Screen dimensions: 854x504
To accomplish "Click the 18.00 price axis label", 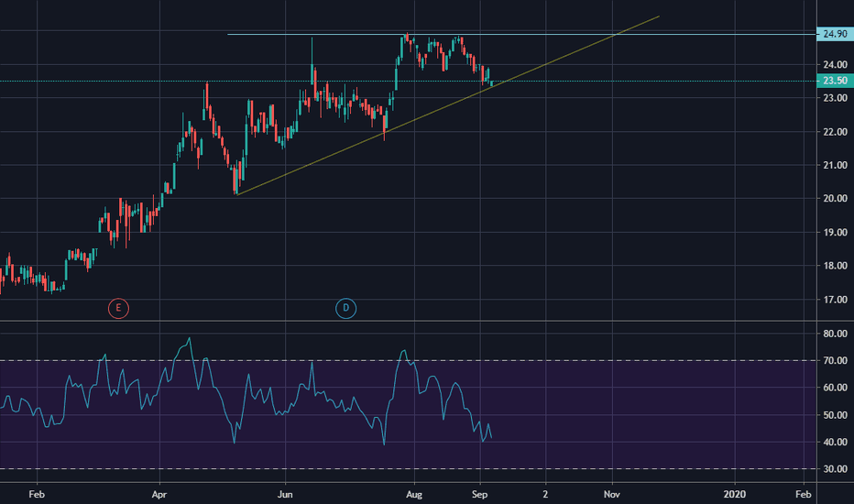I will click(x=835, y=266).
